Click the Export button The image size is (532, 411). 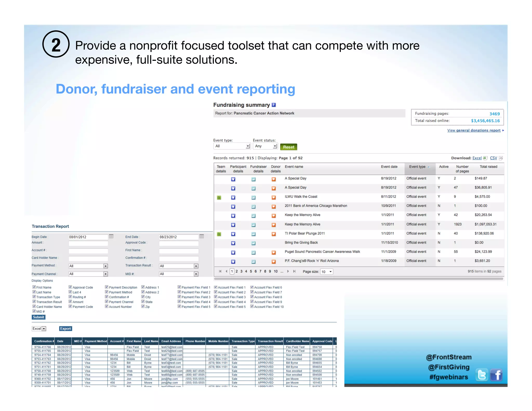[65, 329]
